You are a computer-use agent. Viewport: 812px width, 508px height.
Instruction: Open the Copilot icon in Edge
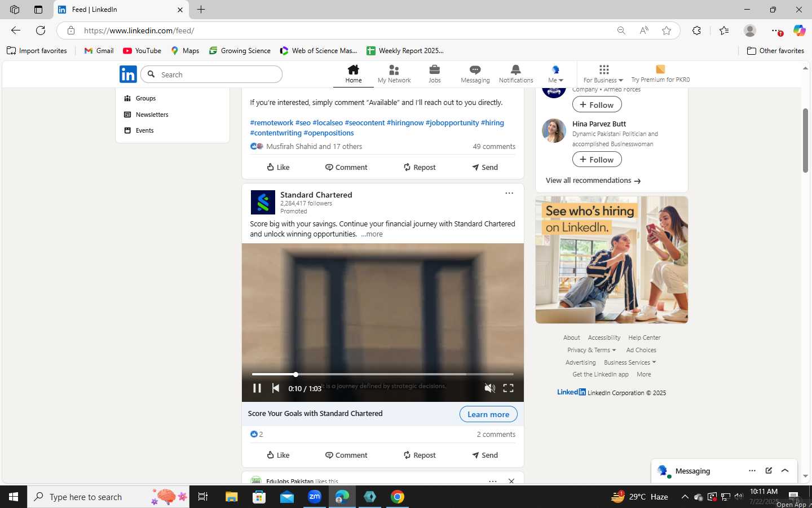pos(799,30)
